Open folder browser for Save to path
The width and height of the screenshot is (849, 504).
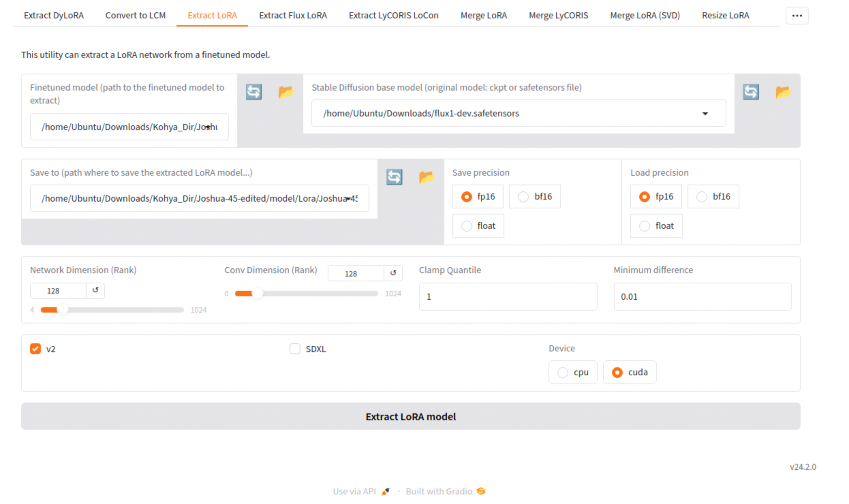(426, 177)
